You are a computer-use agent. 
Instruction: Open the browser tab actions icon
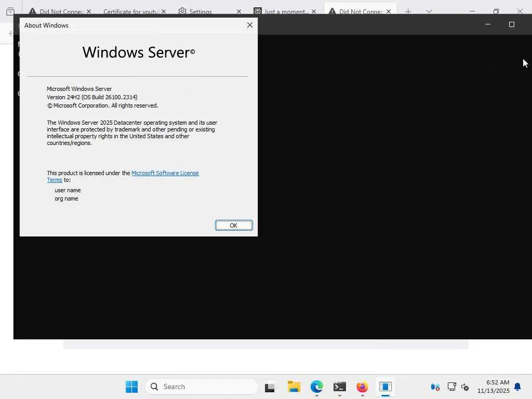pyautogui.click(x=10, y=11)
